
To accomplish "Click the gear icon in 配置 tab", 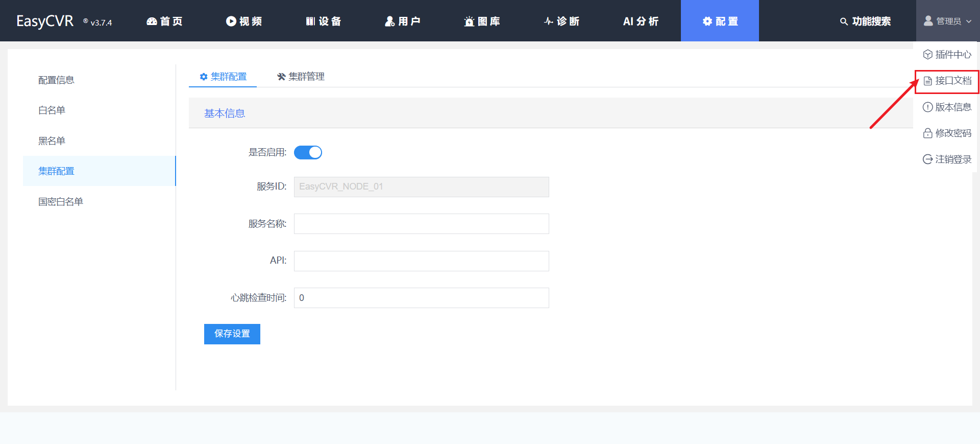I will (707, 21).
